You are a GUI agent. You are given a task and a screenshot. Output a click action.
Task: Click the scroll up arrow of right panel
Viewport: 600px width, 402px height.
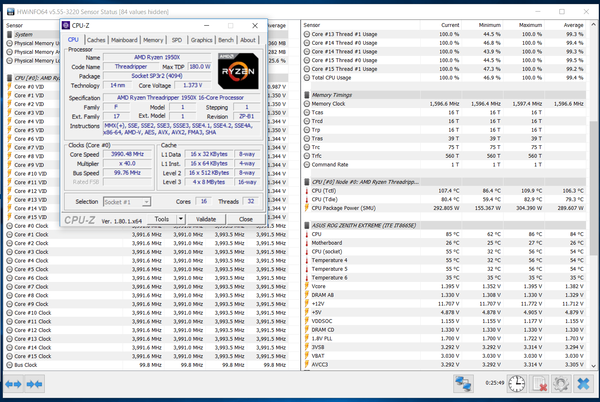[x=593, y=25]
